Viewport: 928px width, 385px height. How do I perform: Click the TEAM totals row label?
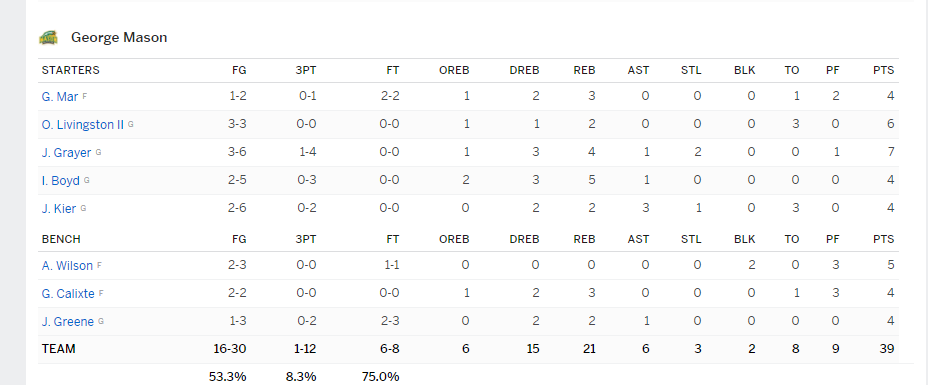tap(59, 349)
